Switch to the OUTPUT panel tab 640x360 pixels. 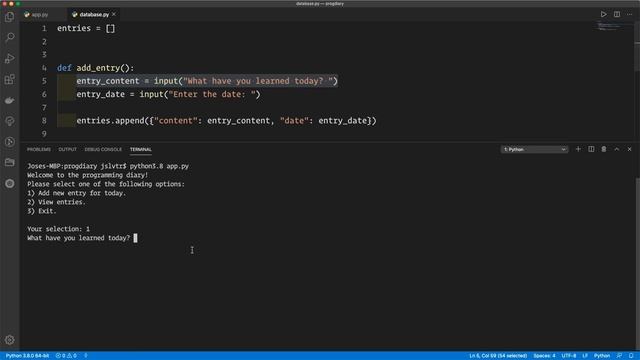point(67,149)
